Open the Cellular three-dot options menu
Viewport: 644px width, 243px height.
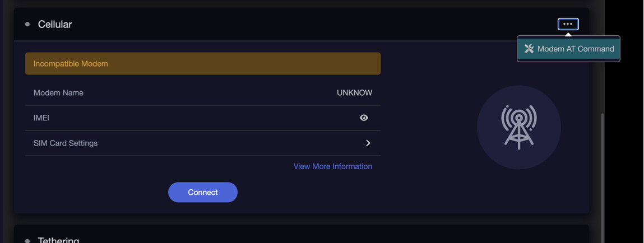pos(568,24)
